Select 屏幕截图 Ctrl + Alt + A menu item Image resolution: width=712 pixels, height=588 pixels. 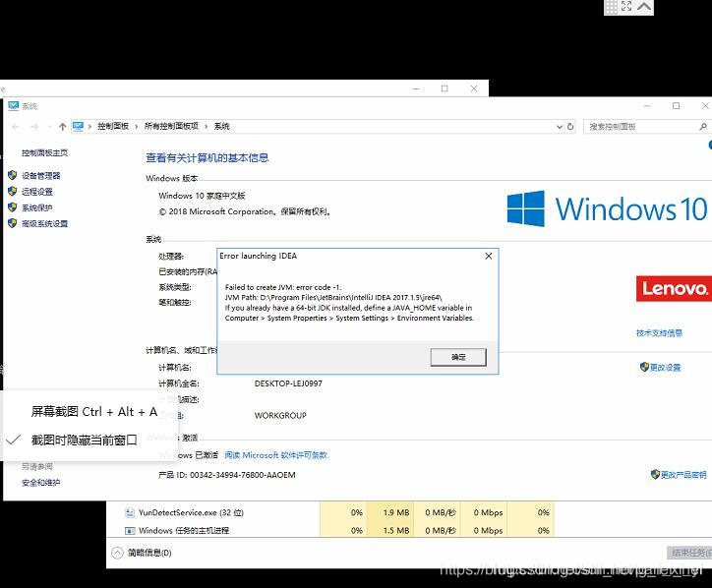[94, 411]
